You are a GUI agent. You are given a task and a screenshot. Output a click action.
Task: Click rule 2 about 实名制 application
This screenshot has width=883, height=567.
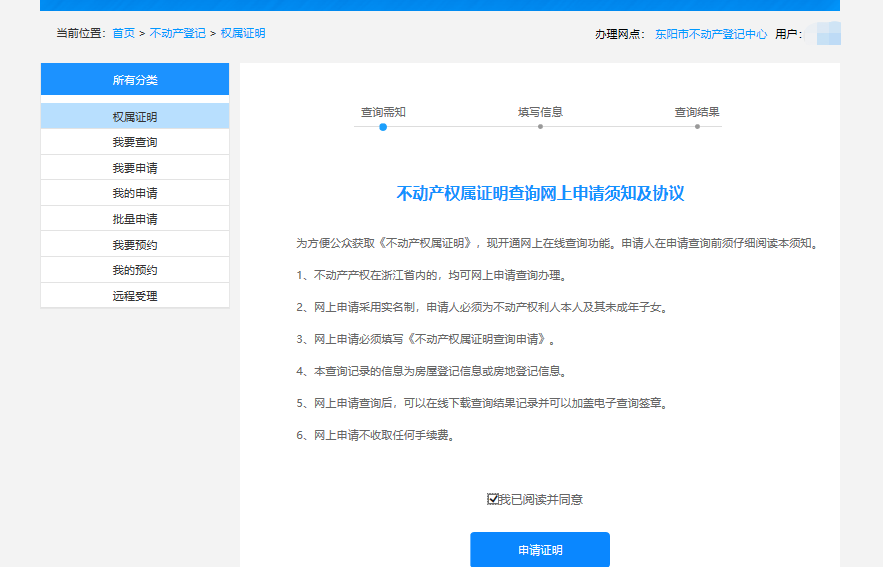pyautogui.click(x=483, y=307)
